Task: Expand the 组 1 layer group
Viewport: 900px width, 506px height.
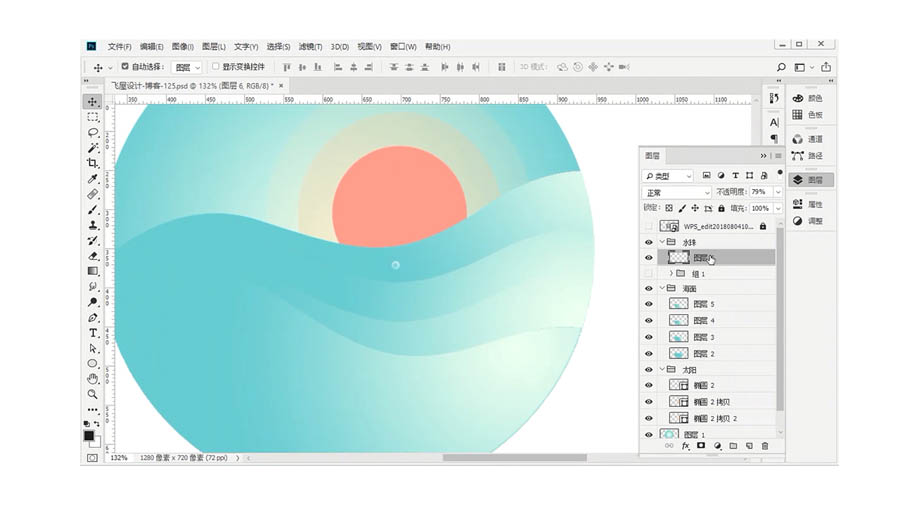Action: click(x=670, y=273)
